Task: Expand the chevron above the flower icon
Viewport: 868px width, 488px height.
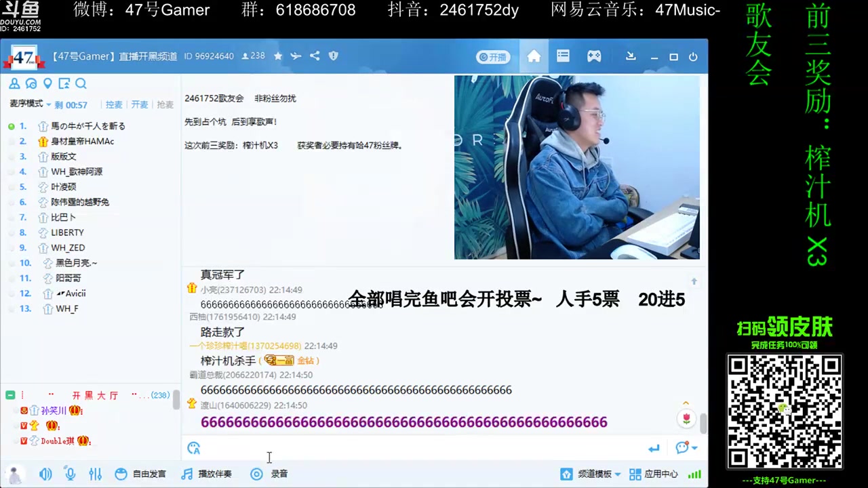Action: point(686,404)
